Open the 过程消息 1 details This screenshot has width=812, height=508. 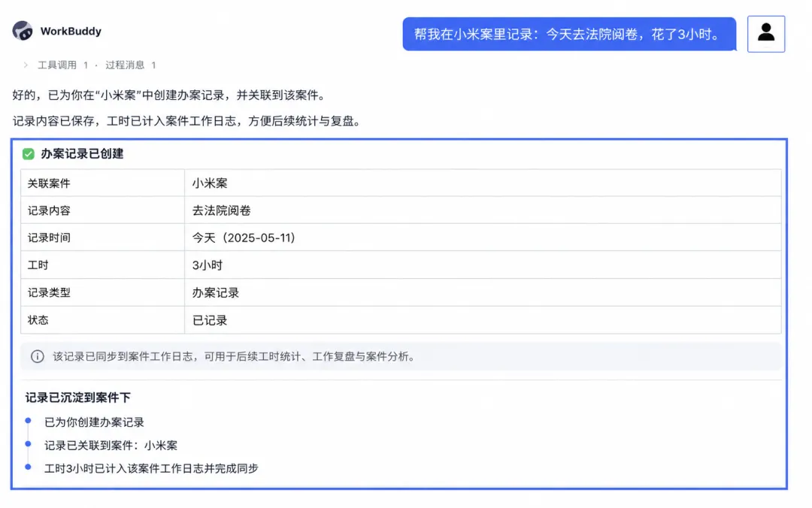tap(131, 65)
